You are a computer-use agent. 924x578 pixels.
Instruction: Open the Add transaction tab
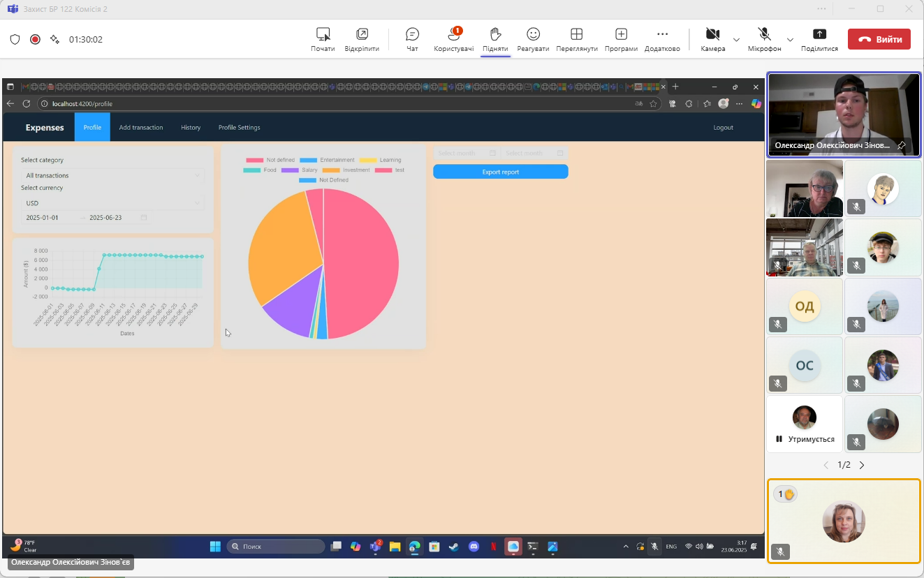pyautogui.click(x=141, y=127)
